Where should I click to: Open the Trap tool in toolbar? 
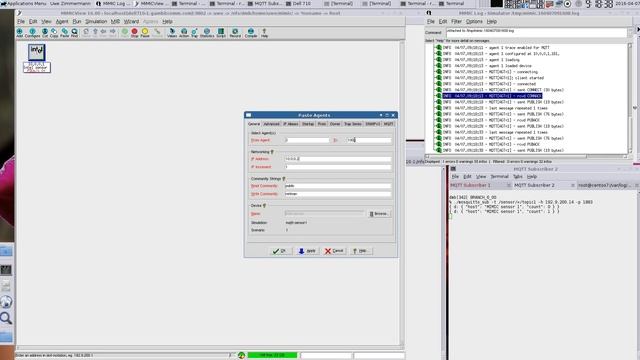(194, 33)
